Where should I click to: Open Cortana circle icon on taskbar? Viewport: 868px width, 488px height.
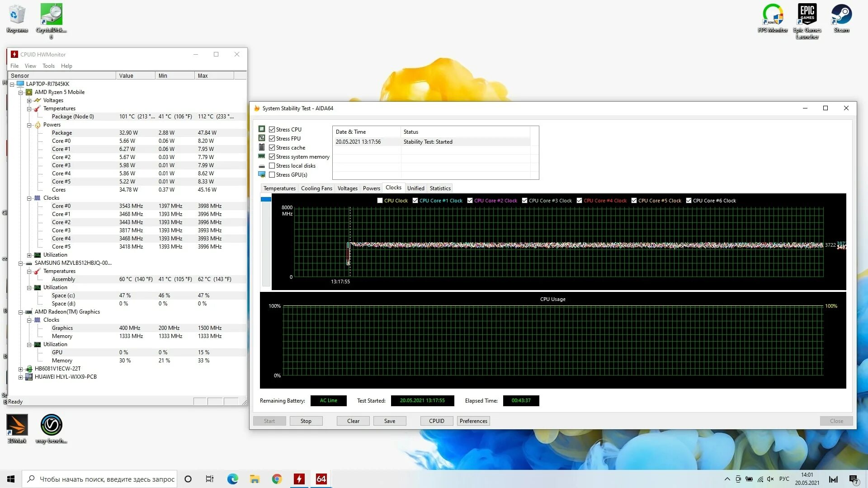click(x=188, y=479)
